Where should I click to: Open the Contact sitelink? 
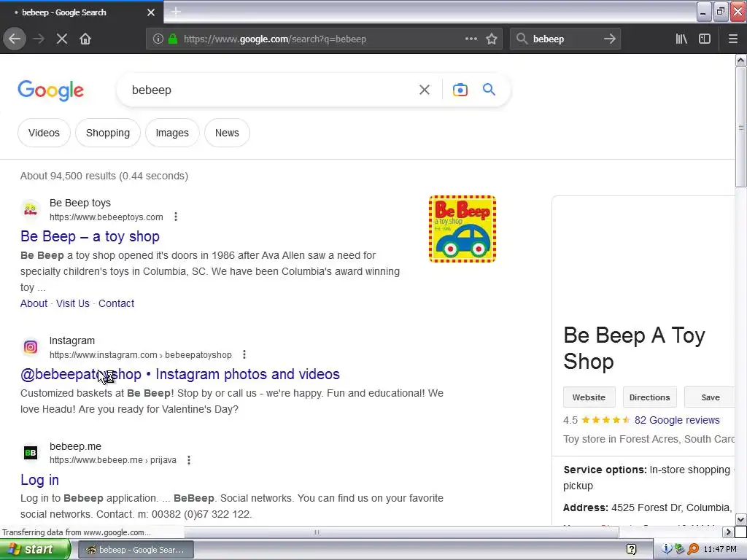(116, 303)
